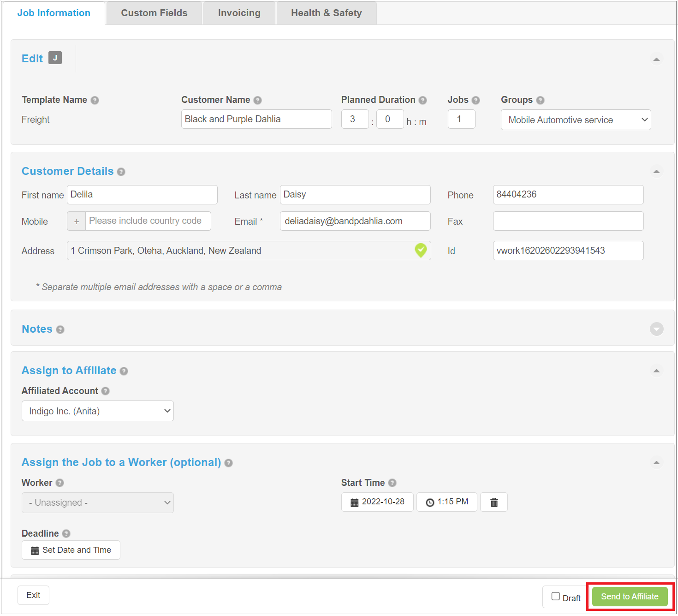This screenshot has width=678, height=616.
Task: Click the green address verified marker icon
Action: click(421, 250)
